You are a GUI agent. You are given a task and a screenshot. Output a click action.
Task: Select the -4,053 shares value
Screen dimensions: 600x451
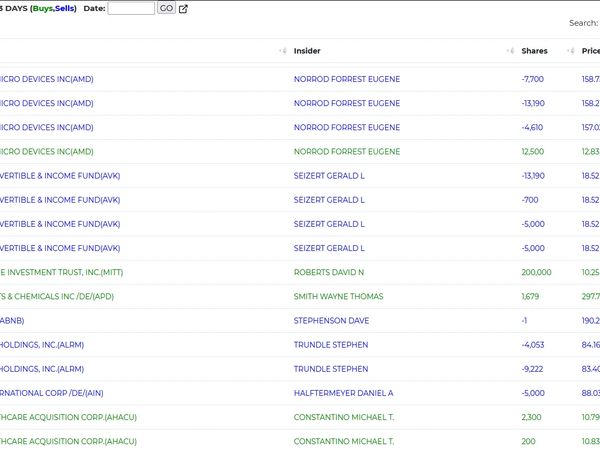[x=532, y=345]
